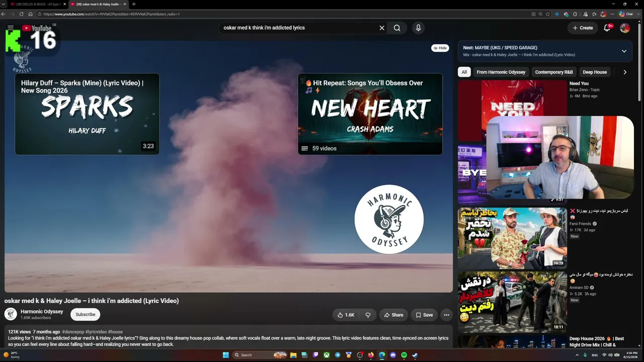Share the video
The height and width of the screenshot is (362, 644).
[393, 315]
